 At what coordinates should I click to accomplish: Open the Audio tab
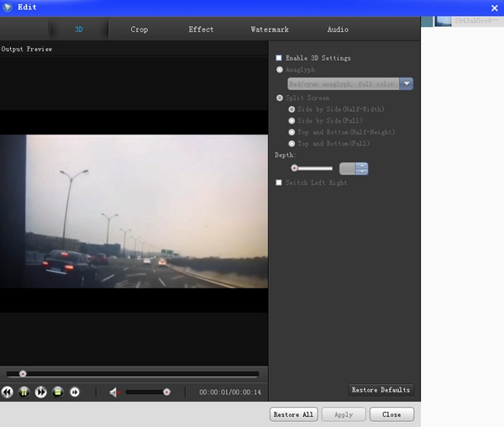pyautogui.click(x=338, y=29)
